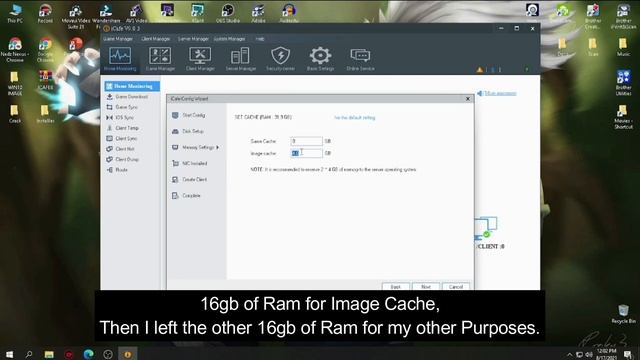Viewport: 640px width, 360px height.
Task: Close the iCafe Config Wizard dialog
Action: 468,99
